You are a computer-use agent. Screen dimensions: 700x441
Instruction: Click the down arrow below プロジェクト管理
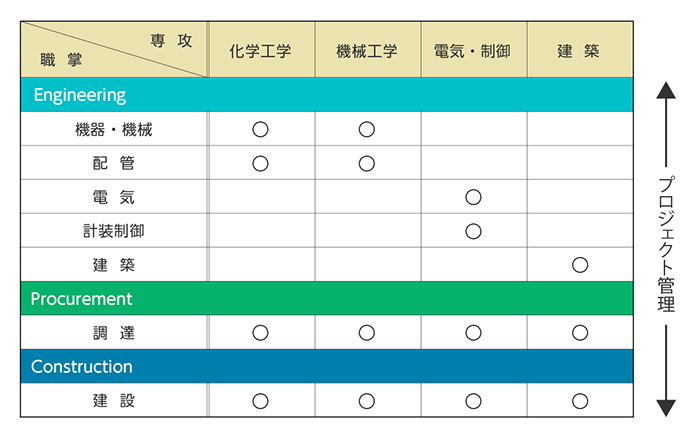click(x=666, y=405)
